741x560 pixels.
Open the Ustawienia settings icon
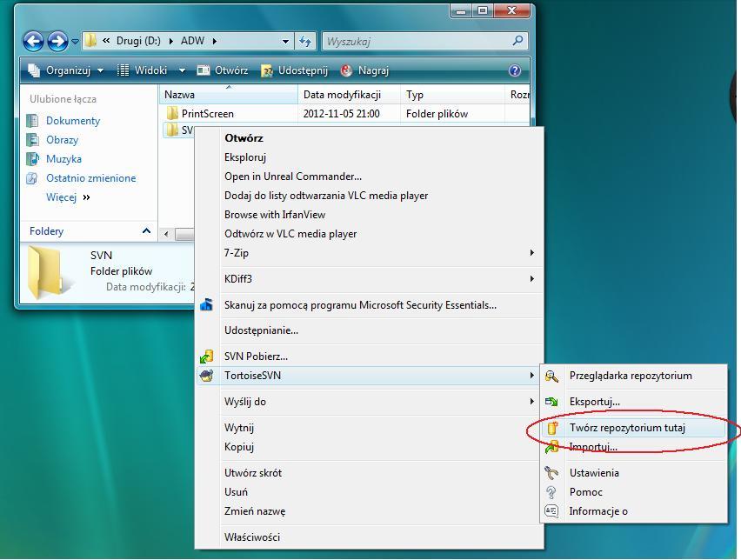pos(551,473)
